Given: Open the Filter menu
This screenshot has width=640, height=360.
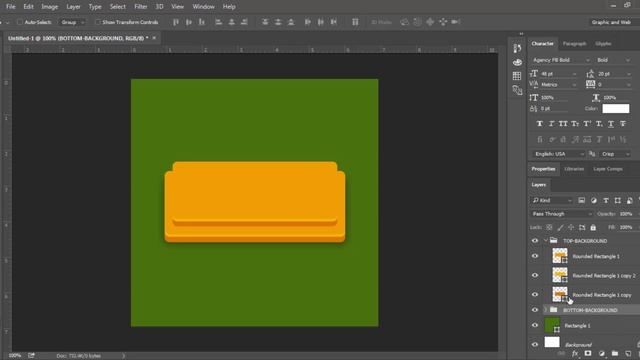Looking at the screenshot, I should (x=141, y=7).
